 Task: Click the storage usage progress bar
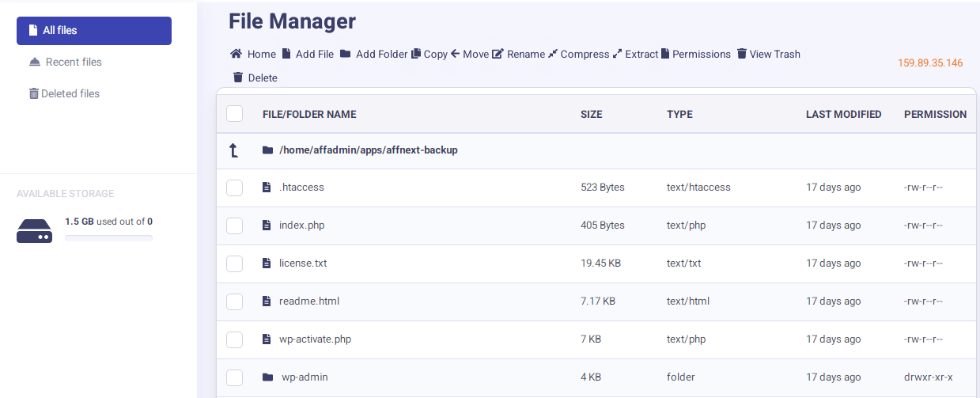(x=108, y=237)
